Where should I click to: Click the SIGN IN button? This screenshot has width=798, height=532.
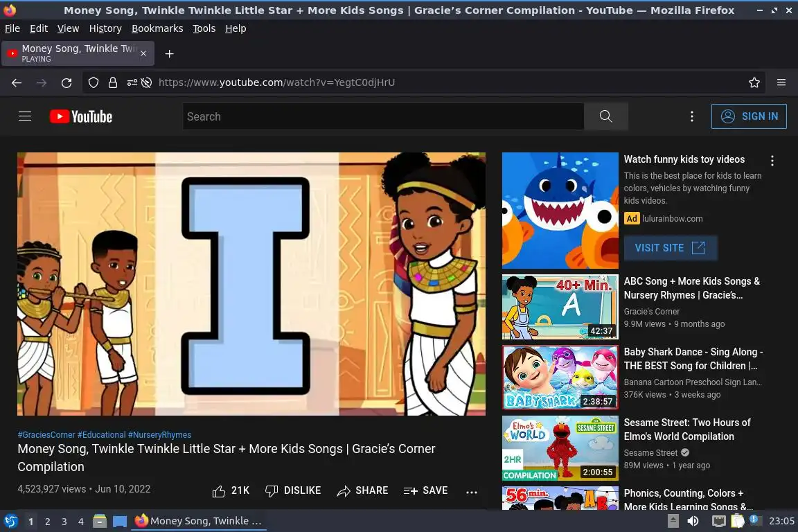tap(749, 116)
